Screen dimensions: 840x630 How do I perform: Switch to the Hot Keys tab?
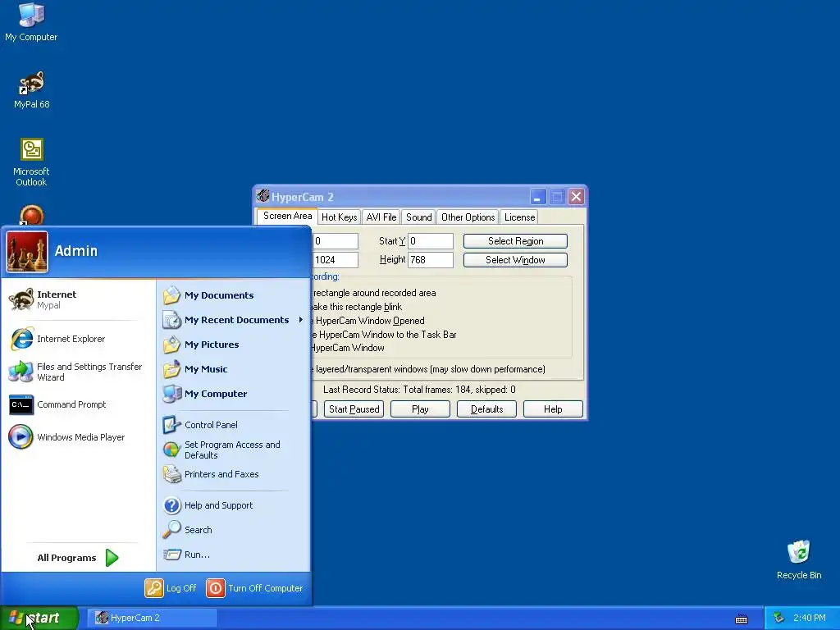click(x=339, y=217)
